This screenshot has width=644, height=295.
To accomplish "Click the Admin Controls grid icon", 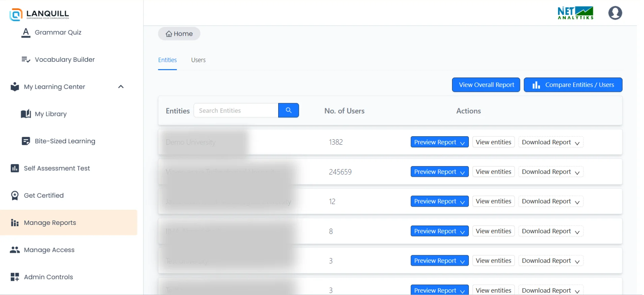I will coord(15,277).
